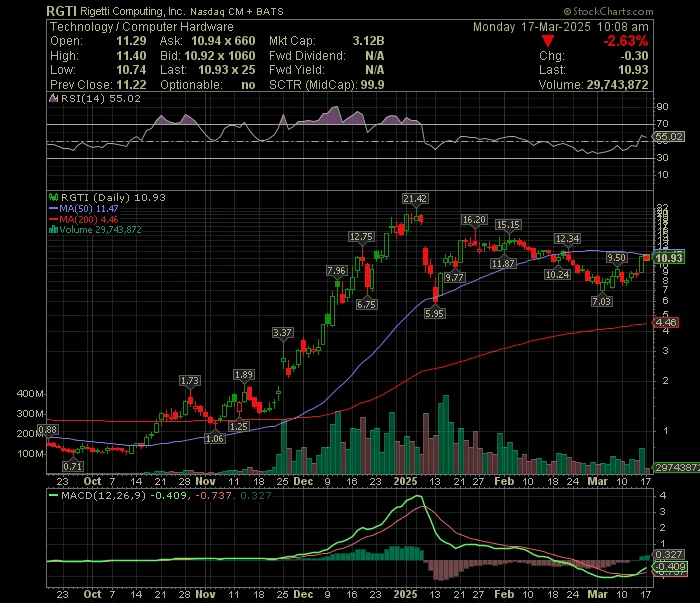Click the -0.409 MACD axis tag
Screen dimensions: 700x603
[670, 567]
